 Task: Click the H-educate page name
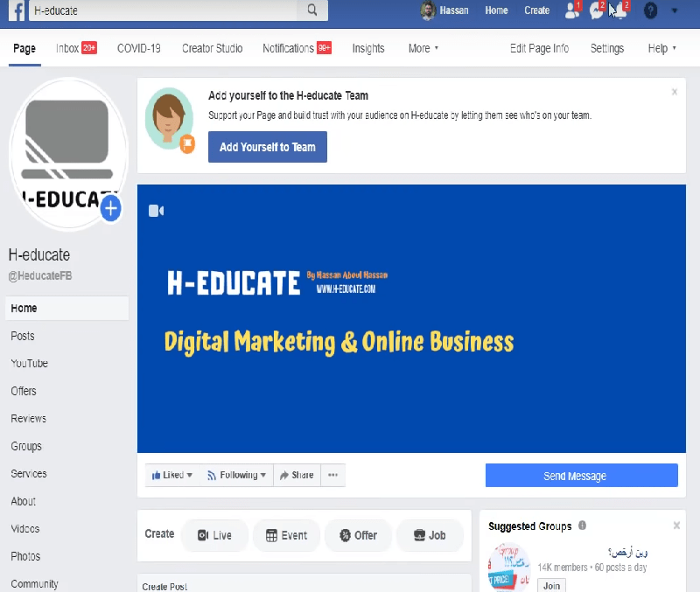(x=39, y=254)
